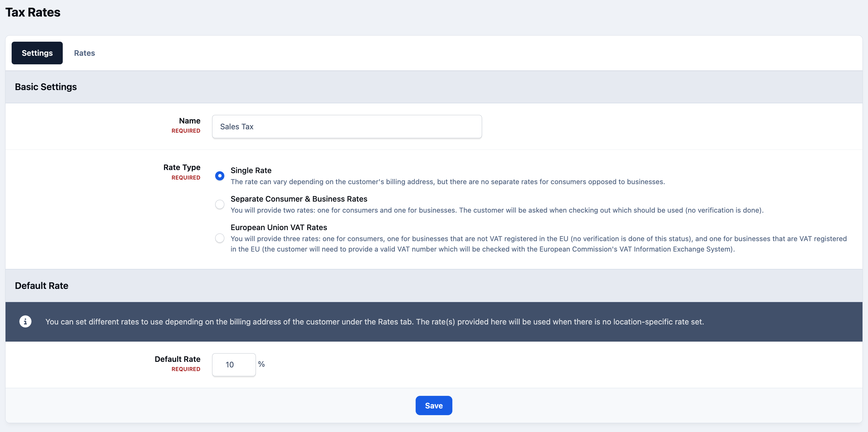Select the European Union VAT Rates radio button
The height and width of the screenshot is (432, 868).
click(x=220, y=238)
